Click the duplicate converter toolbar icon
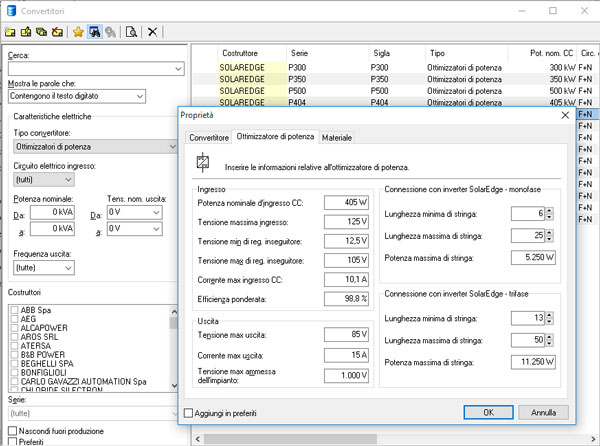This screenshot has height=446, width=600. coord(41,32)
